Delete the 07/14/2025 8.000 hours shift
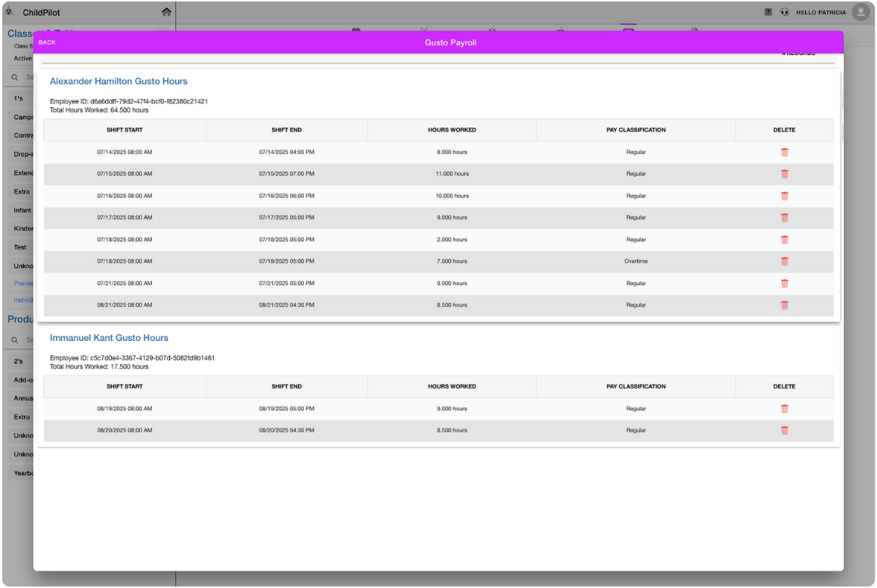Viewport: 877px width, 588px height. [784, 152]
